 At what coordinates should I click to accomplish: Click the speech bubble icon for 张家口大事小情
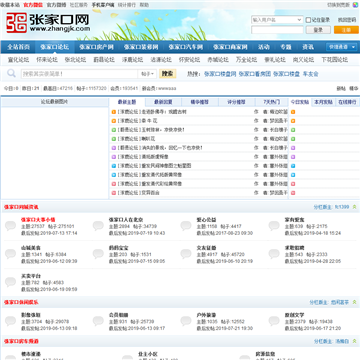[10, 226]
